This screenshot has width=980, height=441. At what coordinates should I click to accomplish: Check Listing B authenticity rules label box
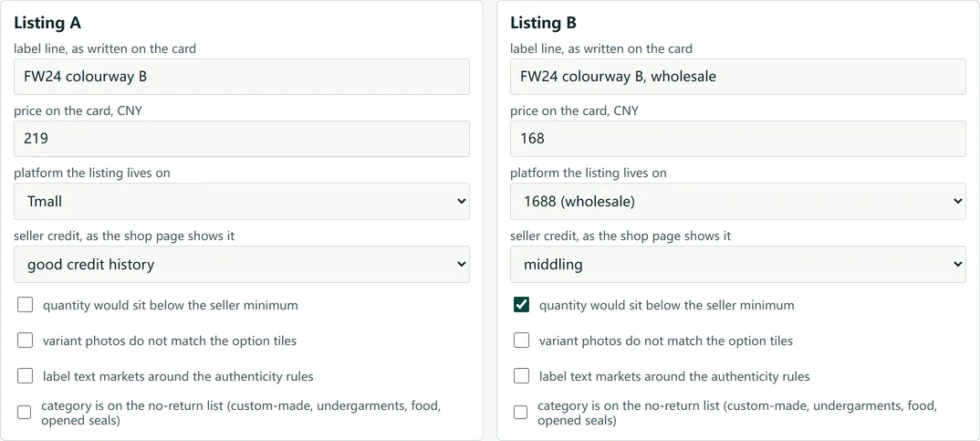tap(521, 376)
